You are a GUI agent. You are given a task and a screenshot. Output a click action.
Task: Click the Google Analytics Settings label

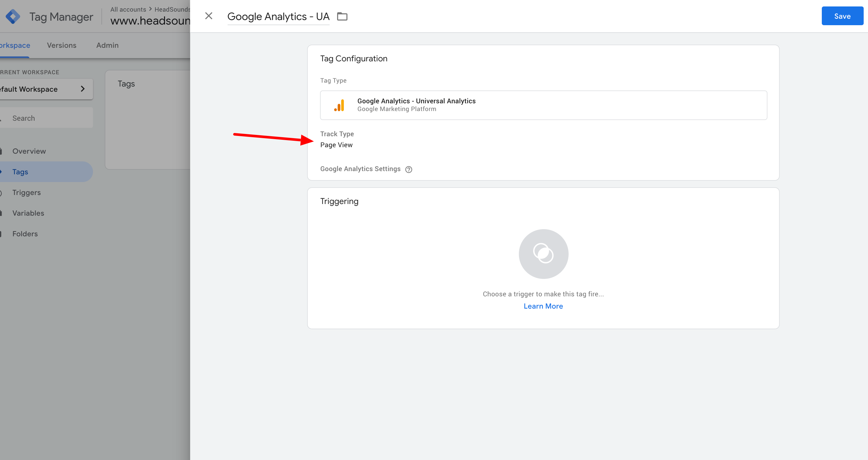360,169
